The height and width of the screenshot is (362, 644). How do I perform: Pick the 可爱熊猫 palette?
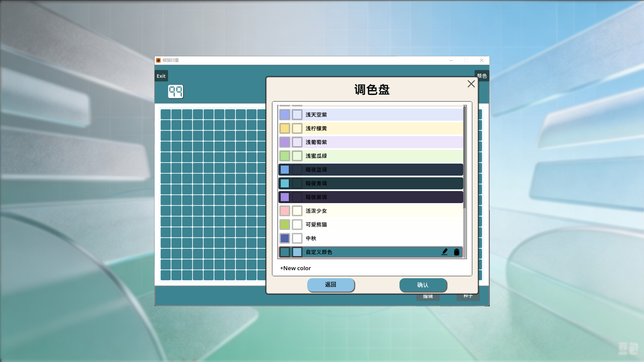point(371,225)
